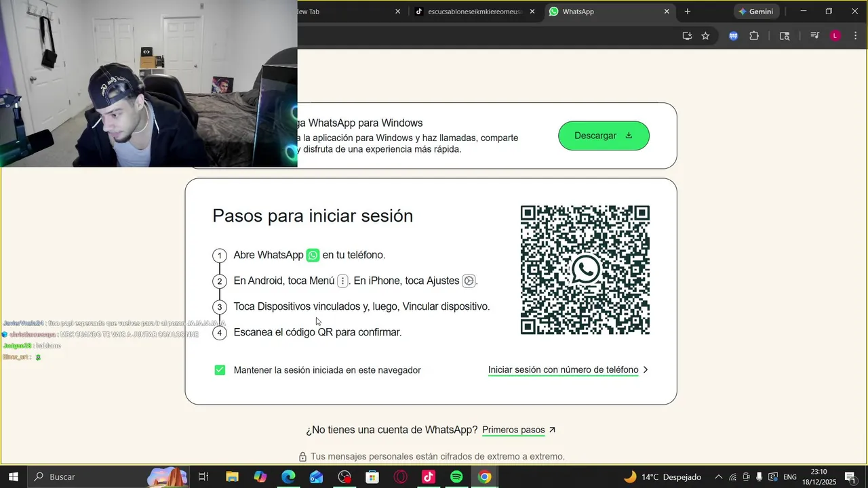Open Opera browser from the taskbar

(x=400, y=477)
